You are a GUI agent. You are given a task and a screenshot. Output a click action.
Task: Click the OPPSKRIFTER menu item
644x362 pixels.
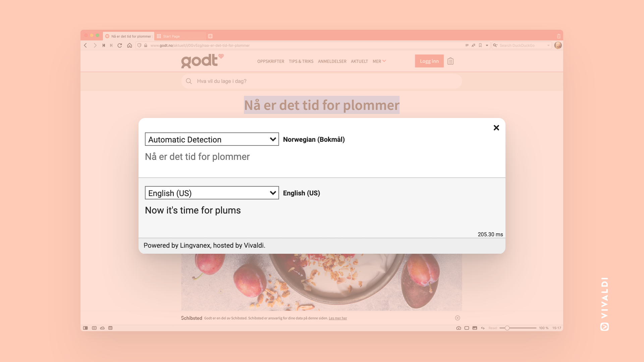(x=271, y=61)
